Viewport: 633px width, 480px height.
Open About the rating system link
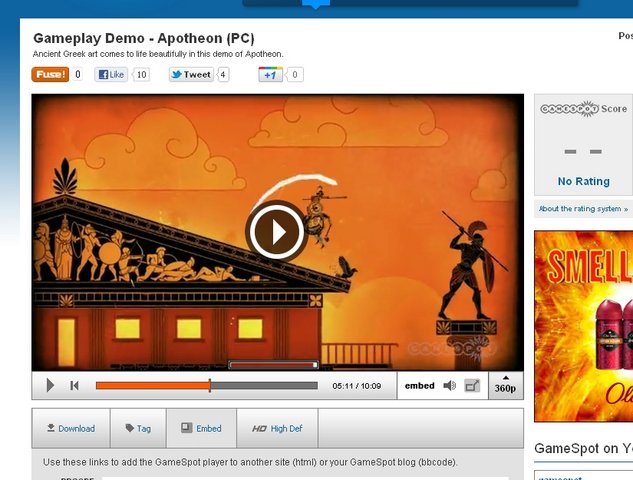[x=583, y=209]
